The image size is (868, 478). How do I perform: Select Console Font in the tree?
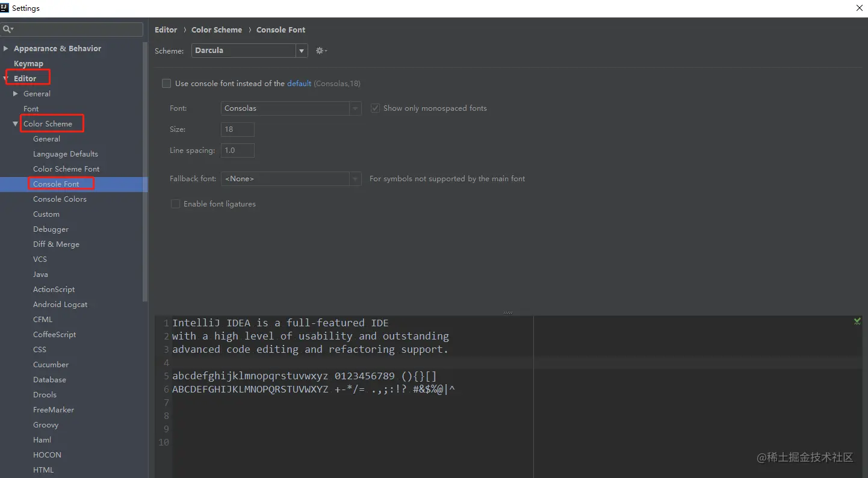pyautogui.click(x=56, y=184)
